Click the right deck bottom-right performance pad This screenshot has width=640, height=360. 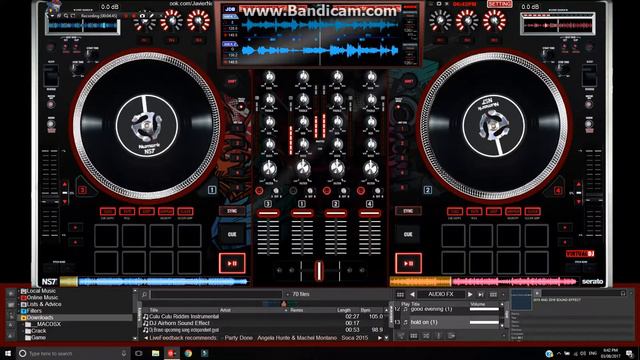536,262
